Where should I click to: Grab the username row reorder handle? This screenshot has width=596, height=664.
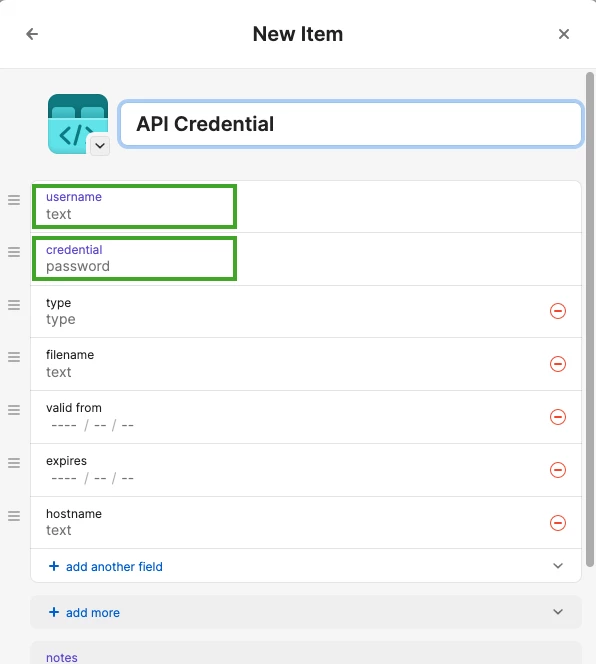[x=14, y=200]
